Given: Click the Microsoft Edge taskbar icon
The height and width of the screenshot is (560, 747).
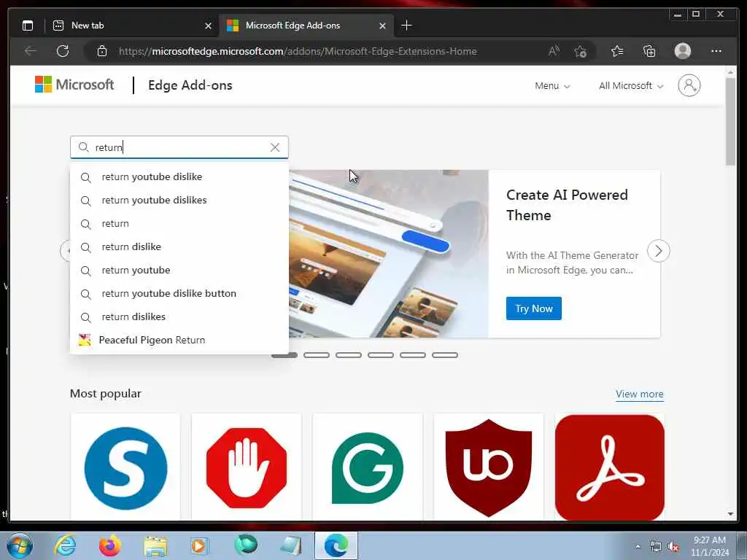Looking at the screenshot, I should [x=336, y=545].
